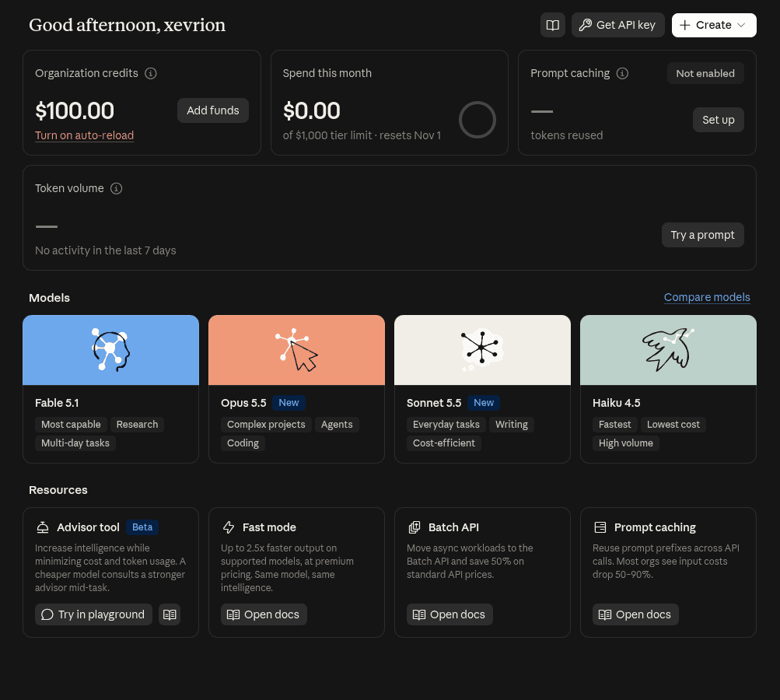Screen dimensions: 780x700
Task: Click the New badge beside Opus 5.5
Action: (x=289, y=403)
